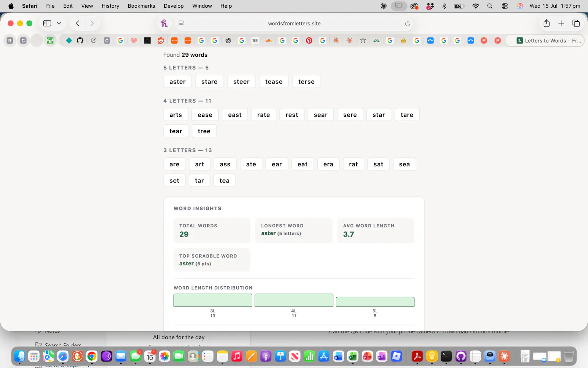Open the Bookmarks menu

[x=141, y=6]
